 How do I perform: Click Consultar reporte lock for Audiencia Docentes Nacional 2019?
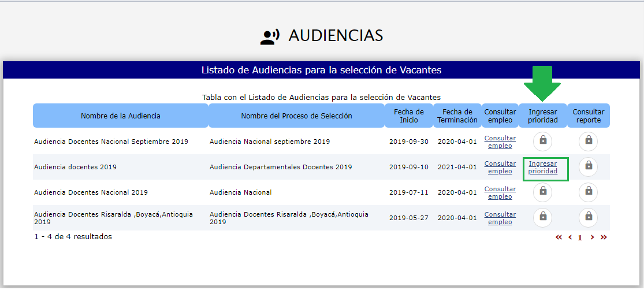[x=588, y=191]
